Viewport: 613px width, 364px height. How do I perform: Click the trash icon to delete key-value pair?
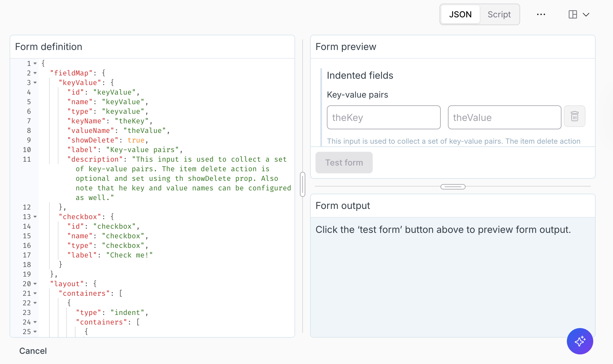[575, 116]
